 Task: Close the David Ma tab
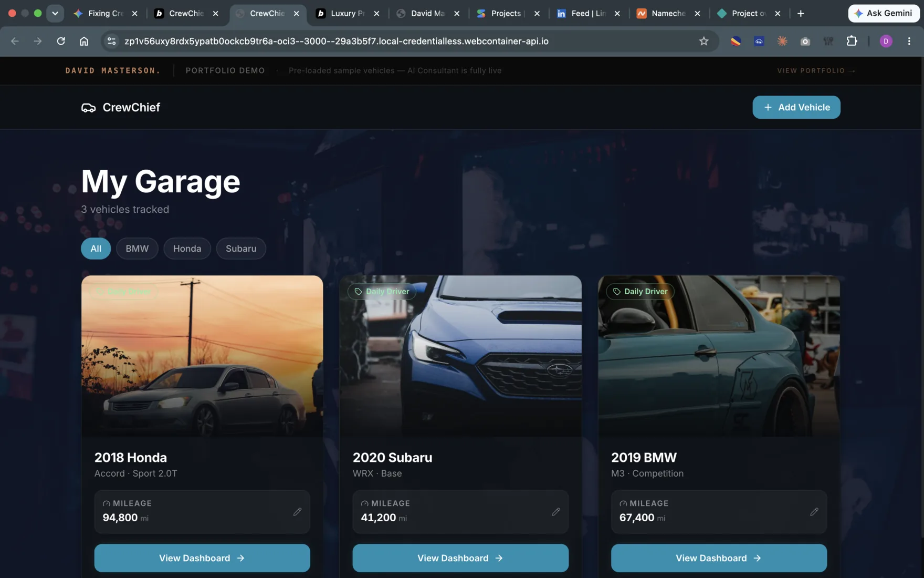pyautogui.click(x=457, y=14)
